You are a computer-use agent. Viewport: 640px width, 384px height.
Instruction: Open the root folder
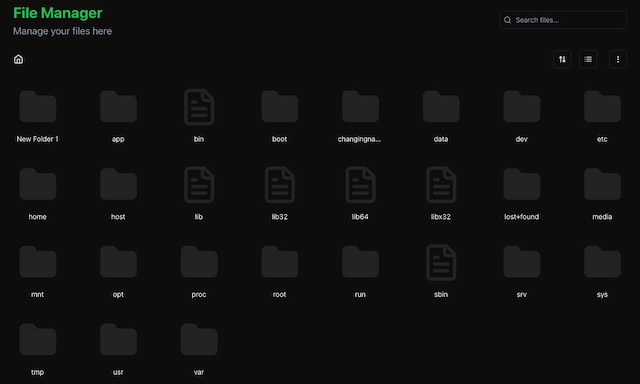[x=280, y=262]
